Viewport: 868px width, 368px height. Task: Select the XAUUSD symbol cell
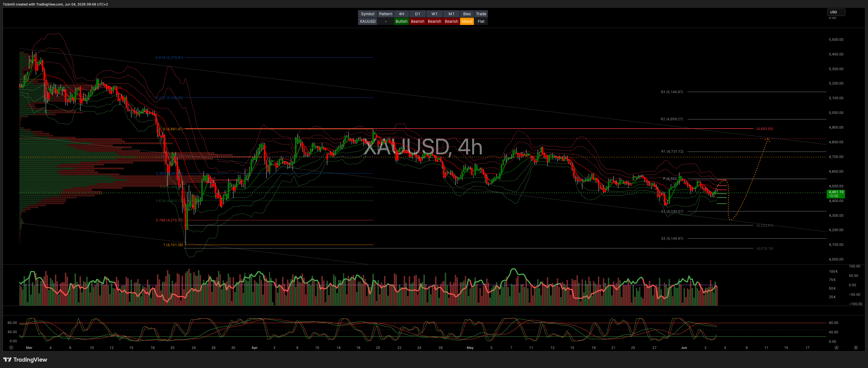[x=367, y=21]
